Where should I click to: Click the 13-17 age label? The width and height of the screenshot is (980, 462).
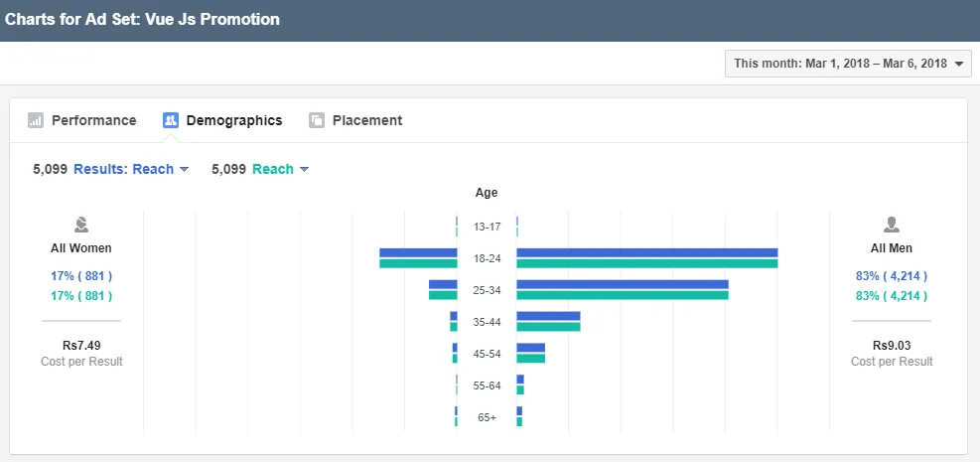click(487, 227)
